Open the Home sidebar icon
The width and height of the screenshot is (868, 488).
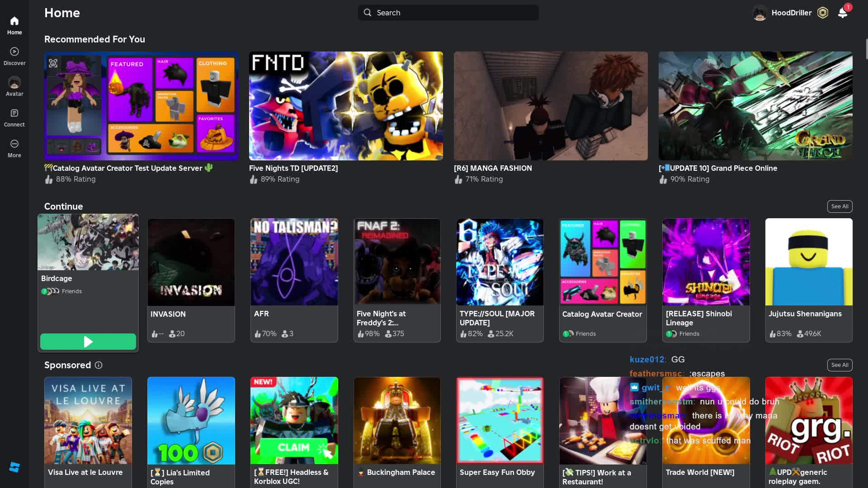click(14, 21)
